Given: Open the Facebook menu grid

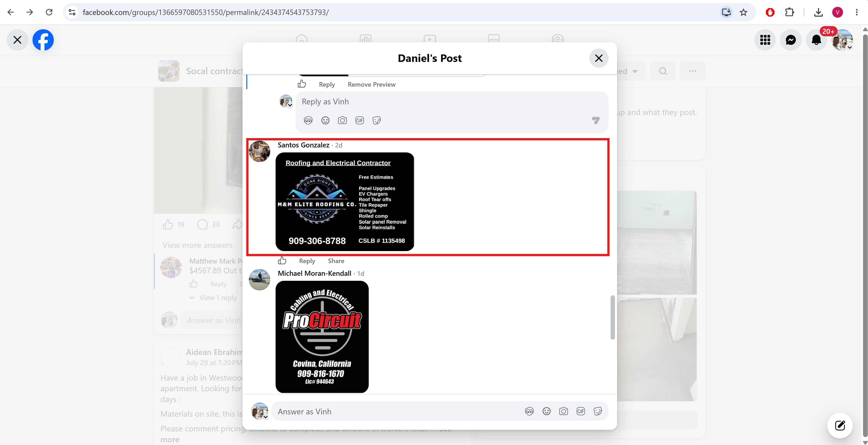Looking at the screenshot, I should point(765,40).
